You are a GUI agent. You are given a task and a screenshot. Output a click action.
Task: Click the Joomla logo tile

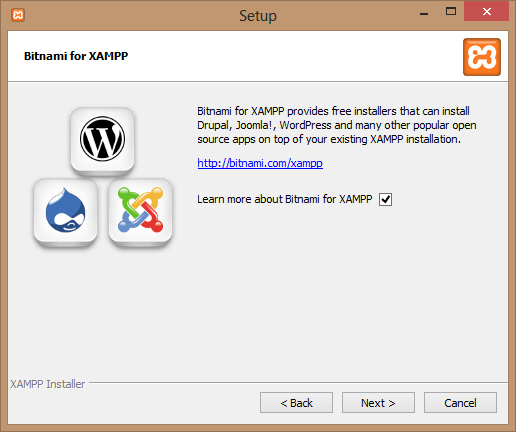tap(140, 211)
